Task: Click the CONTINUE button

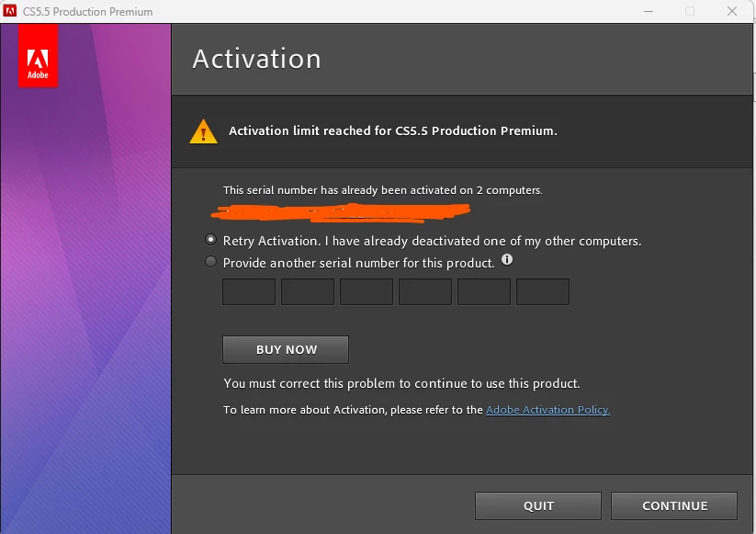Action: 674,506
